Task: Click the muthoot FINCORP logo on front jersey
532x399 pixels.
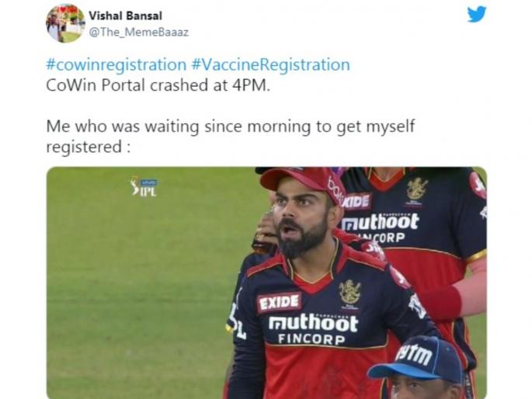Action: [313, 329]
